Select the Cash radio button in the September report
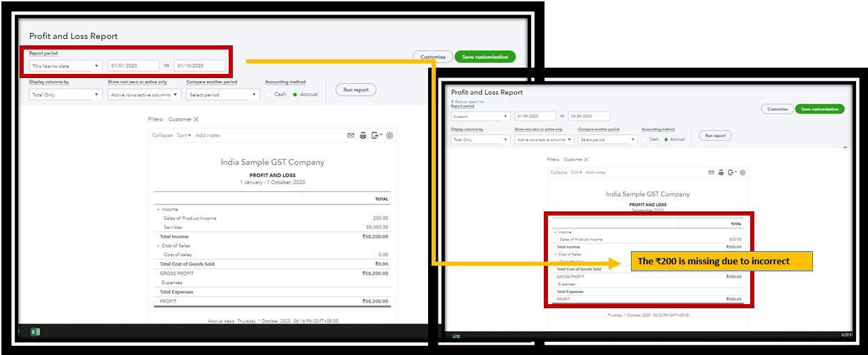868x355 pixels. pos(645,139)
